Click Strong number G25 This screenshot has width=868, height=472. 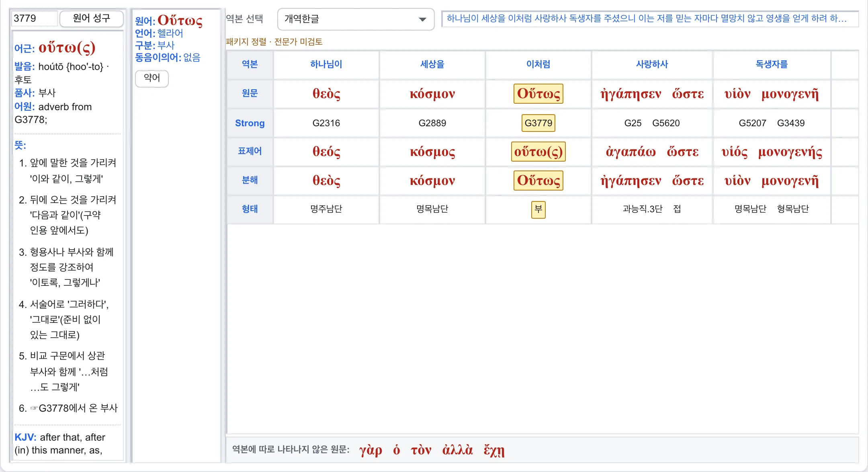633,123
